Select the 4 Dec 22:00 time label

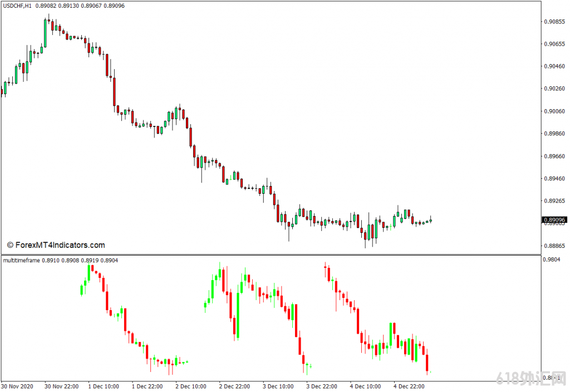point(410,386)
